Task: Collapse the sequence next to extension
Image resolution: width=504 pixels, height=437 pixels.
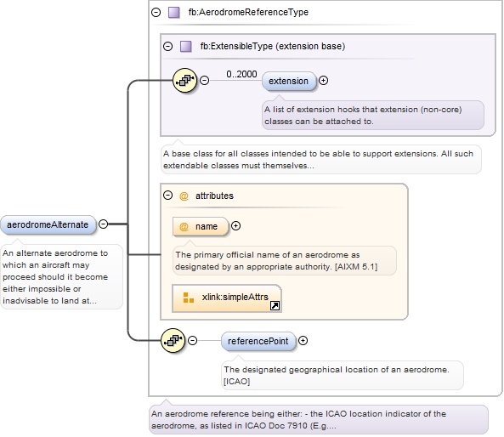Action: tap(205, 80)
